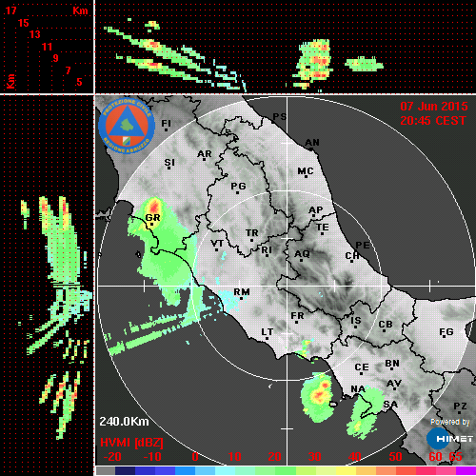Click the RM city label on map
The height and width of the screenshot is (476, 476).
tap(242, 292)
